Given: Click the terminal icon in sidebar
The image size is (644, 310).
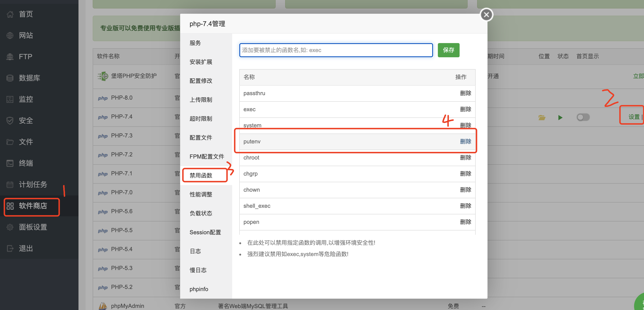Looking at the screenshot, I should click(x=10, y=163).
